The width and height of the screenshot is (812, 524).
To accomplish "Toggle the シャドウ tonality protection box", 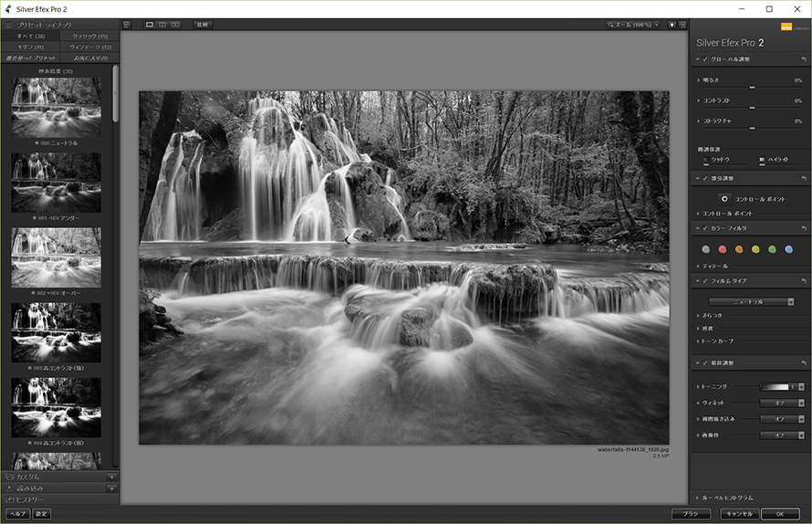I will 706,160.
